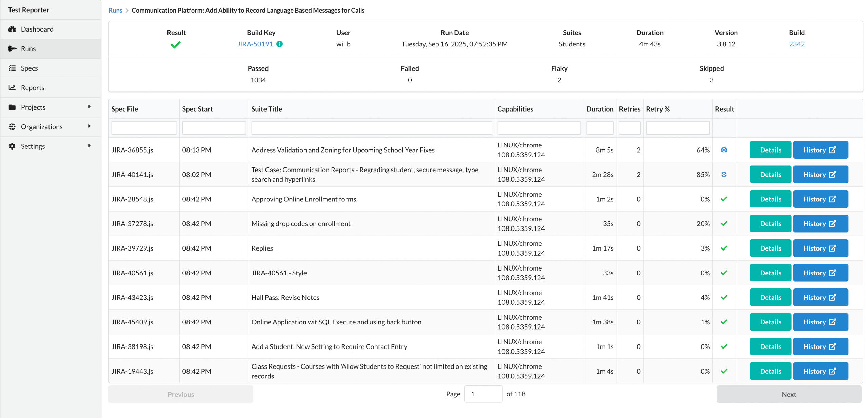
Task: Open build 2342 link
Action: click(796, 44)
